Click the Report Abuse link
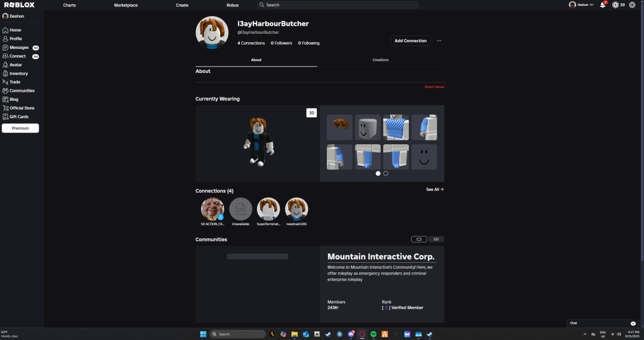 tap(434, 87)
